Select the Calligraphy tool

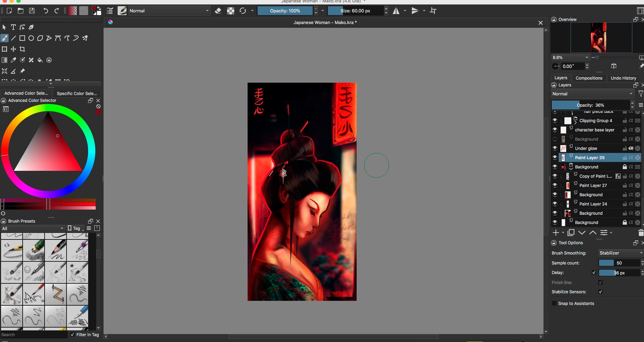pyautogui.click(x=31, y=27)
